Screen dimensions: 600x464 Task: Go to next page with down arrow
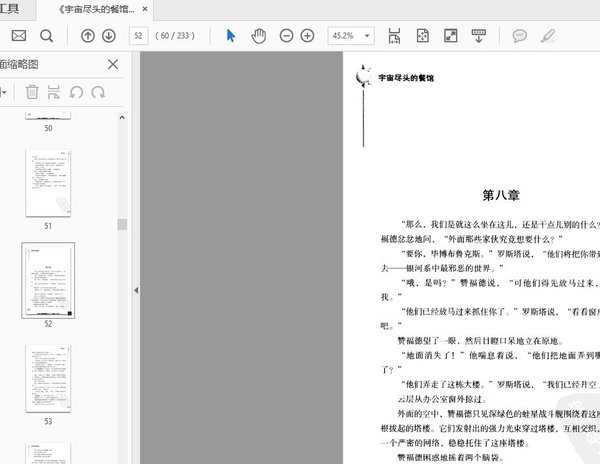click(x=109, y=36)
